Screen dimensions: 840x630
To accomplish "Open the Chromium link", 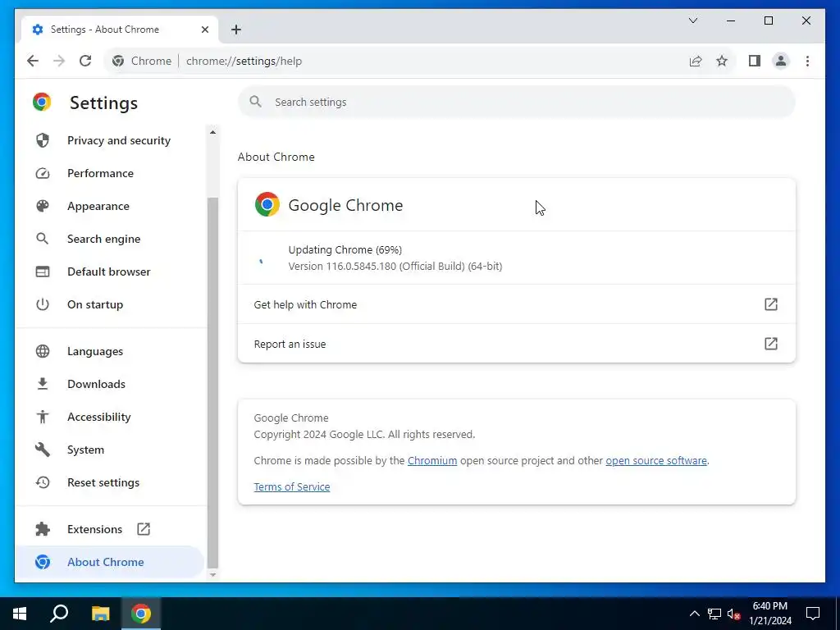I will tap(431, 461).
